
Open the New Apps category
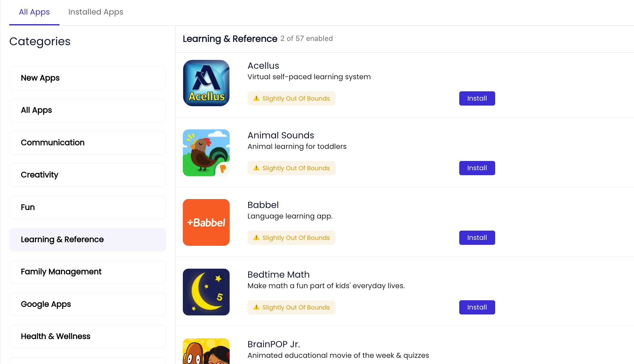[88, 78]
